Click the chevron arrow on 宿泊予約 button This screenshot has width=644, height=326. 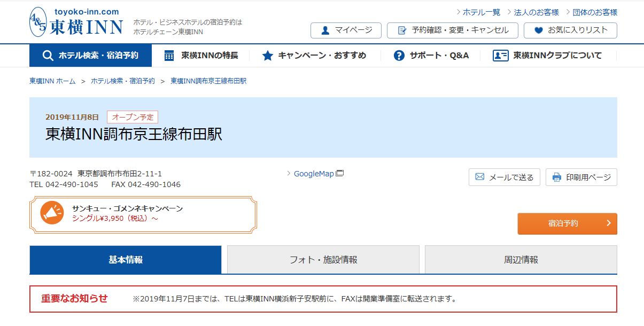coord(608,223)
